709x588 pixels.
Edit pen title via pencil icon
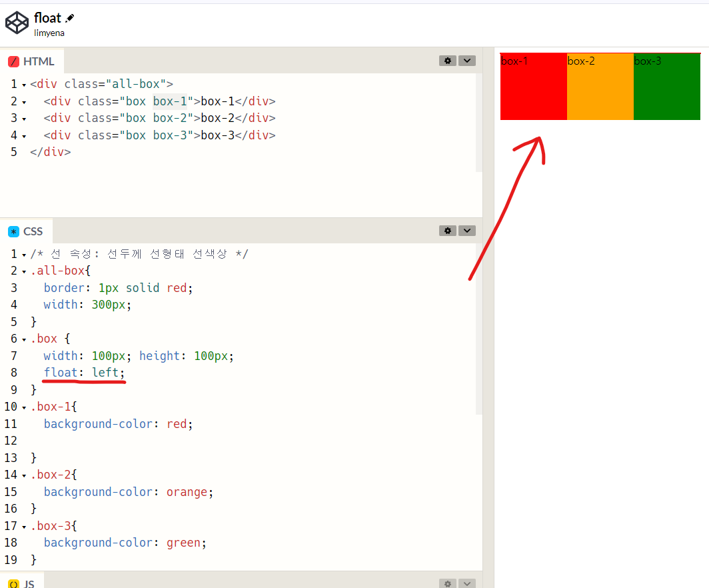click(x=69, y=18)
